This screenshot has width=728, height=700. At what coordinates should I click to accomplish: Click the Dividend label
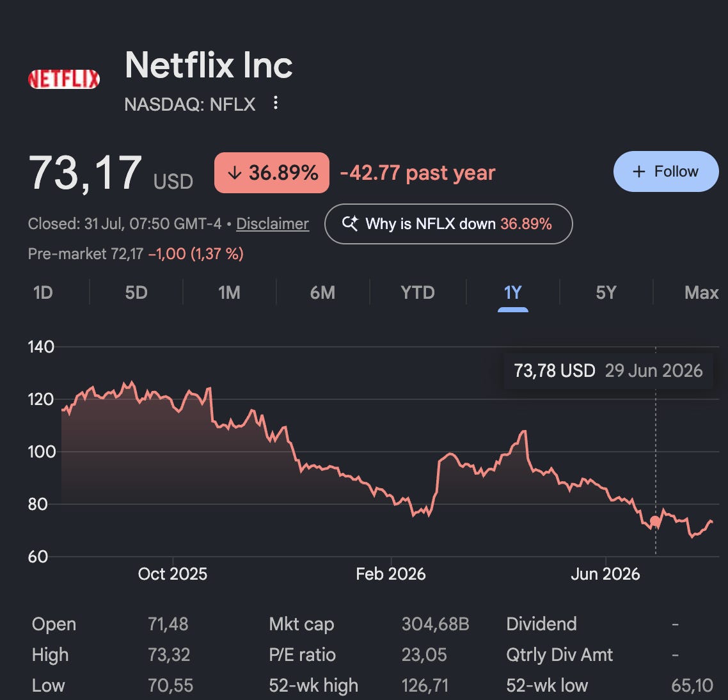[541, 624]
